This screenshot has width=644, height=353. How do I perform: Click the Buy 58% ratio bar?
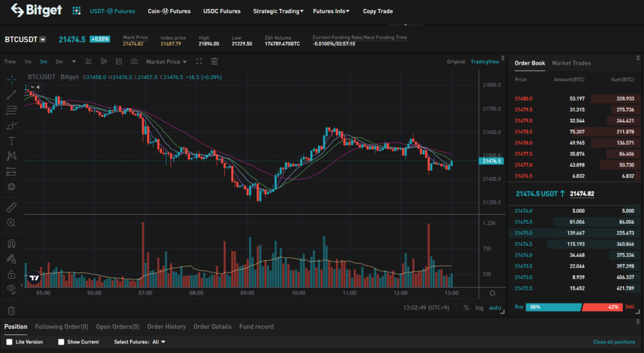pyautogui.click(x=553, y=307)
